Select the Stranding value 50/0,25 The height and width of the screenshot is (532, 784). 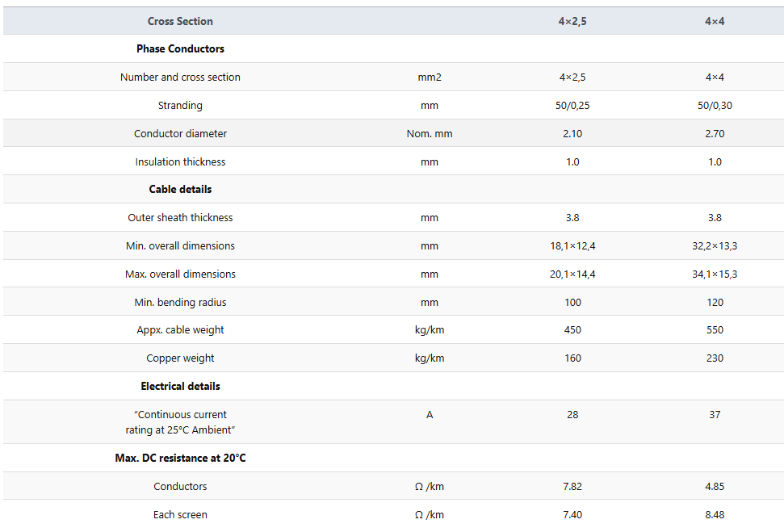point(572,106)
